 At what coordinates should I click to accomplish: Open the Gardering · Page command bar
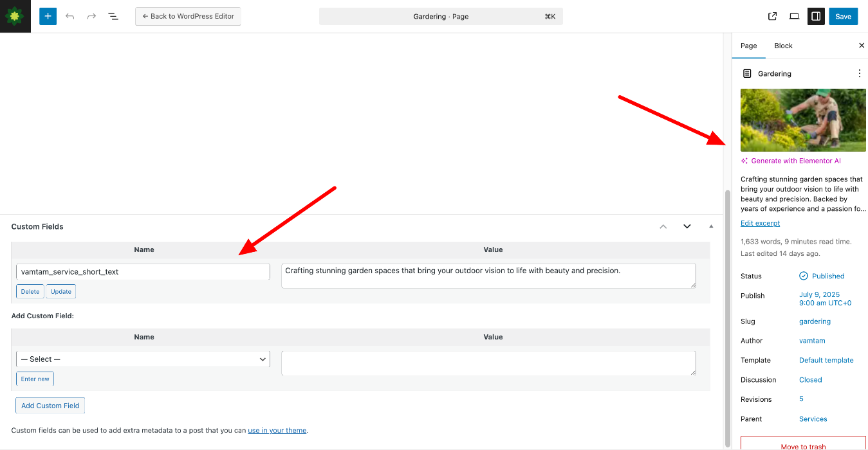[441, 17]
